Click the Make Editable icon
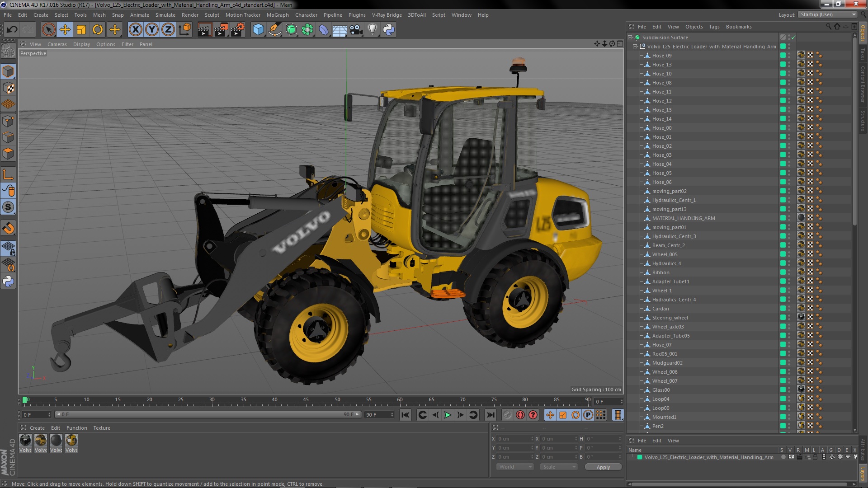This screenshot has height=488, width=868. (8, 51)
